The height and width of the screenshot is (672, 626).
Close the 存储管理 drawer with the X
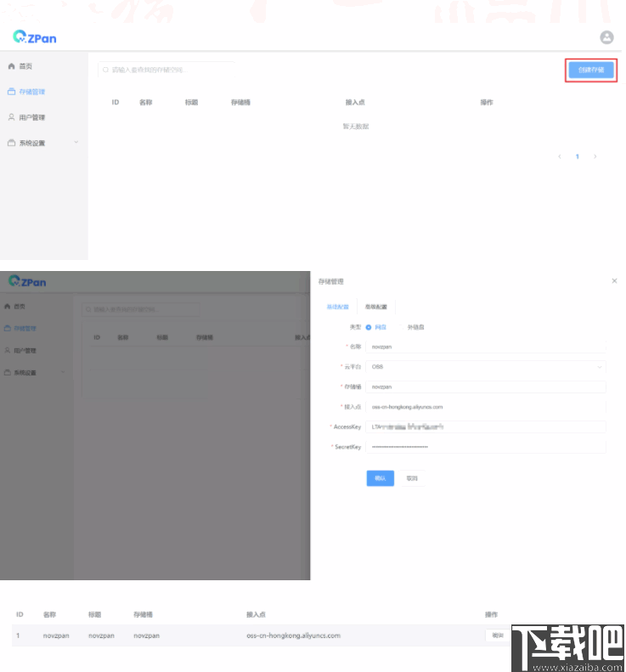click(x=614, y=280)
